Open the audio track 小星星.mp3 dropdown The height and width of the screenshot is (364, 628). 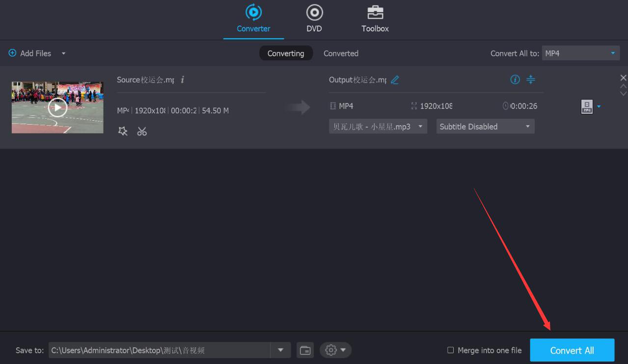(378, 127)
